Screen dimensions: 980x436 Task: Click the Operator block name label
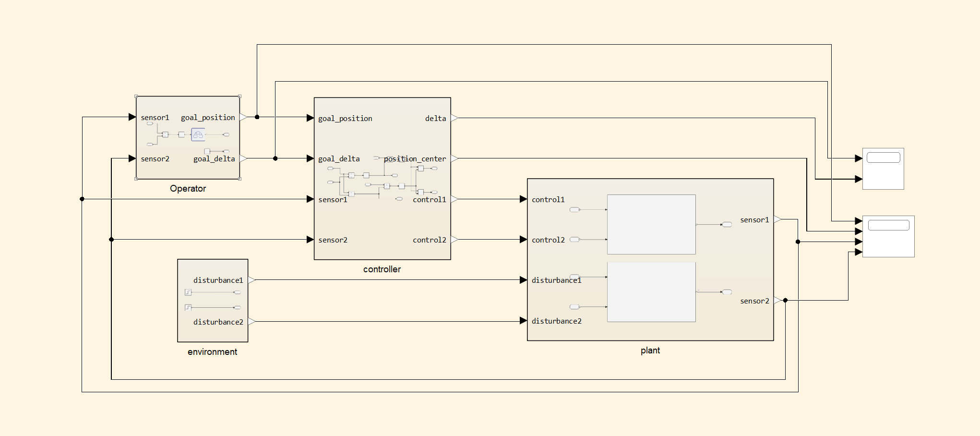click(188, 189)
